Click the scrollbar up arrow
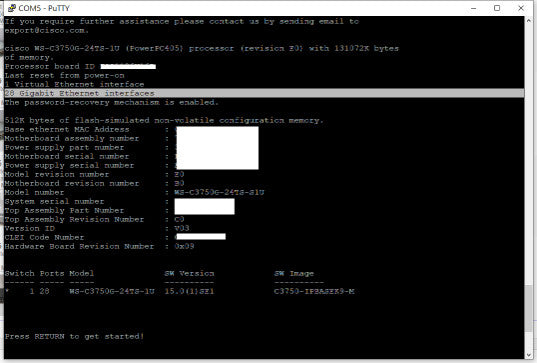This screenshot has height=363, width=537. 528,21
